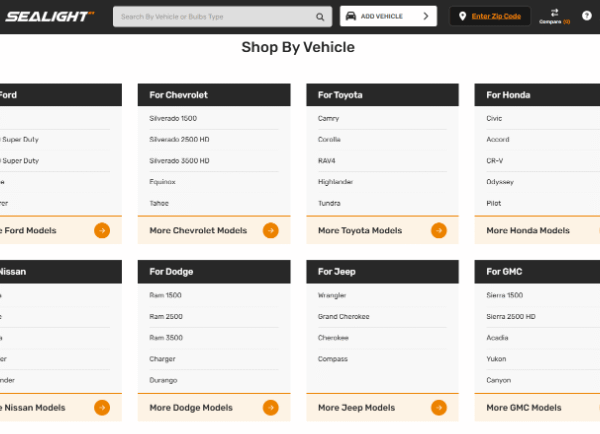The width and height of the screenshot is (600, 434).
Task: Open More Toyota Models link
Action: tap(360, 230)
